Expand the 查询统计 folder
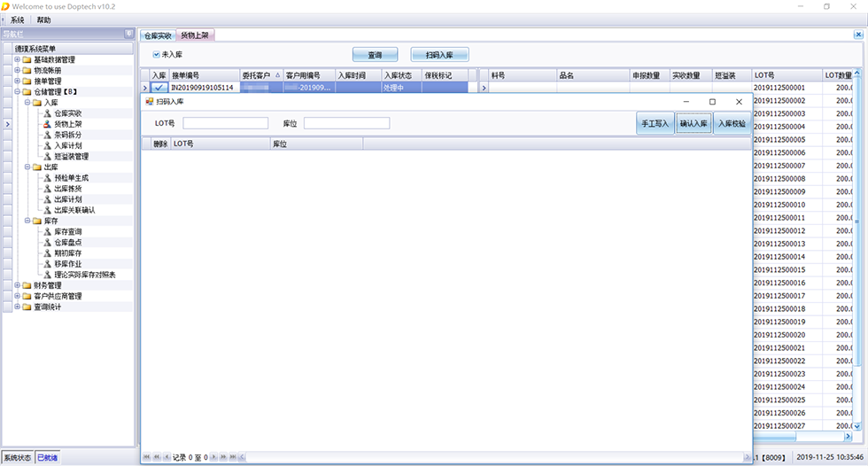This screenshot has width=868, height=466. pyautogui.click(x=17, y=307)
